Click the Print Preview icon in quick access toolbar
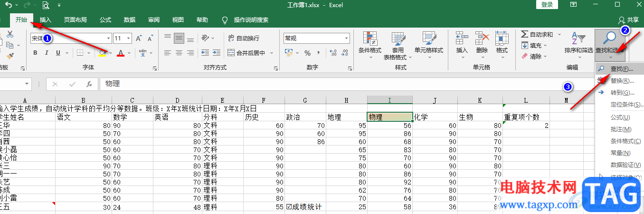This screenshot has height=214, width=644. [x=46, y=5]
